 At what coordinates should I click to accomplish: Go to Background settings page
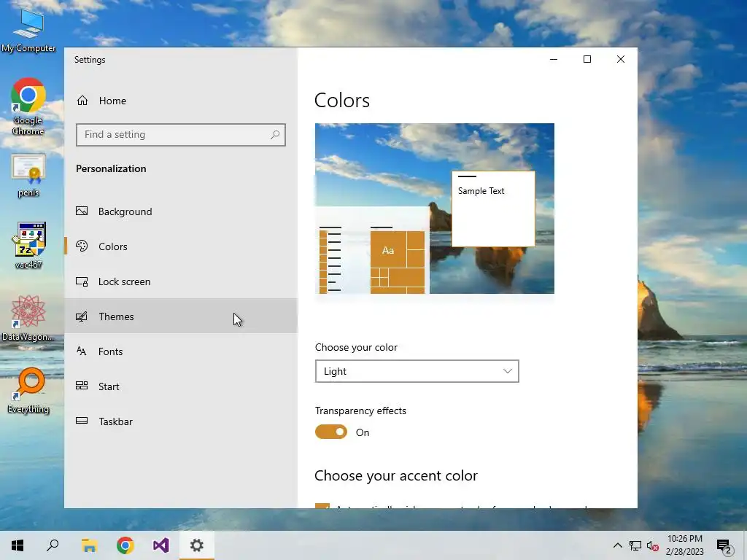(x=181, y=211)
